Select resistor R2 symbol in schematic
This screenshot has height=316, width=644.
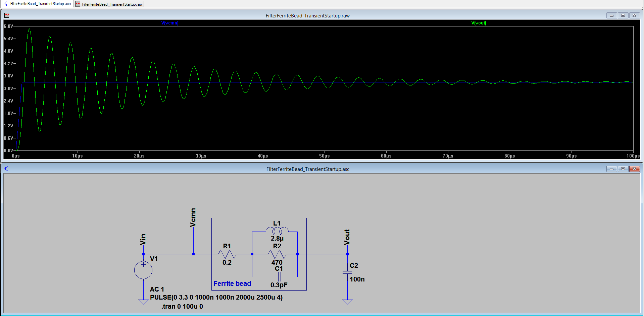click(277, 254)
